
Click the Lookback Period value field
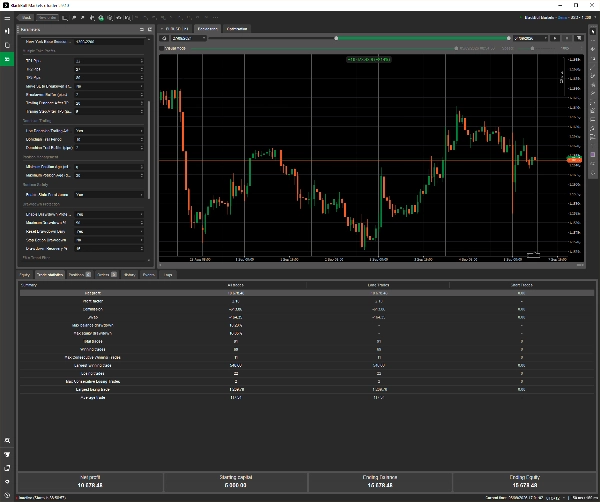tap(109, 139)
